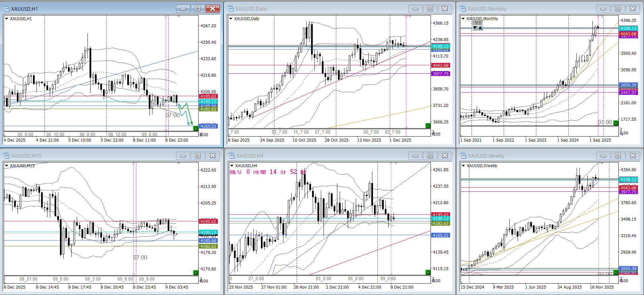Toggle the green minus square on H1 chart
The height and width of the screenshot is (295, 644).
[x=196, y=128]
